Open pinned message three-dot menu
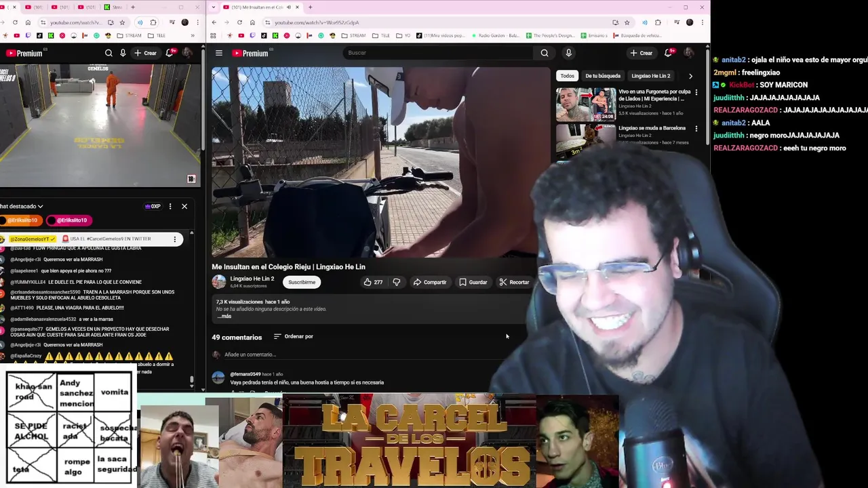Image resolution: width=868 pixels, height=488 pixels. coord(174,239)
